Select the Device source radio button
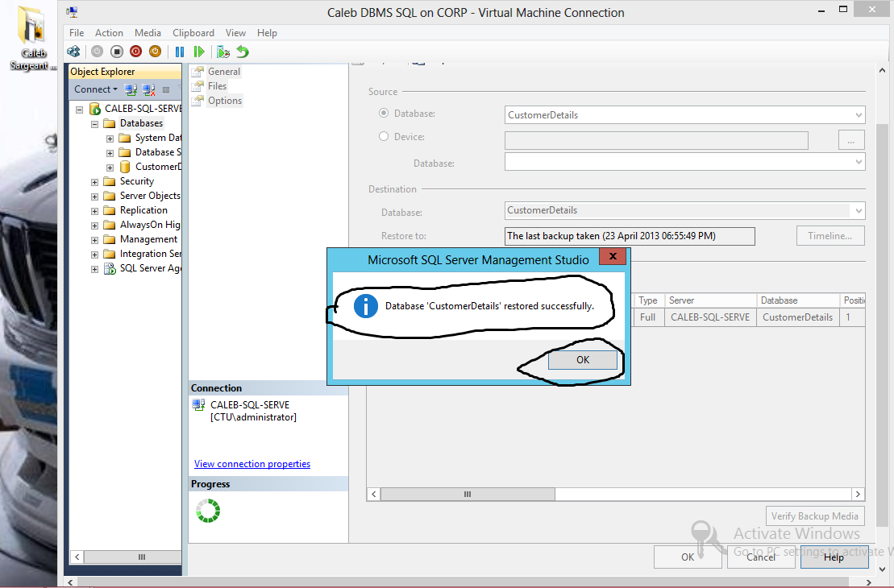 coord(384,136)
